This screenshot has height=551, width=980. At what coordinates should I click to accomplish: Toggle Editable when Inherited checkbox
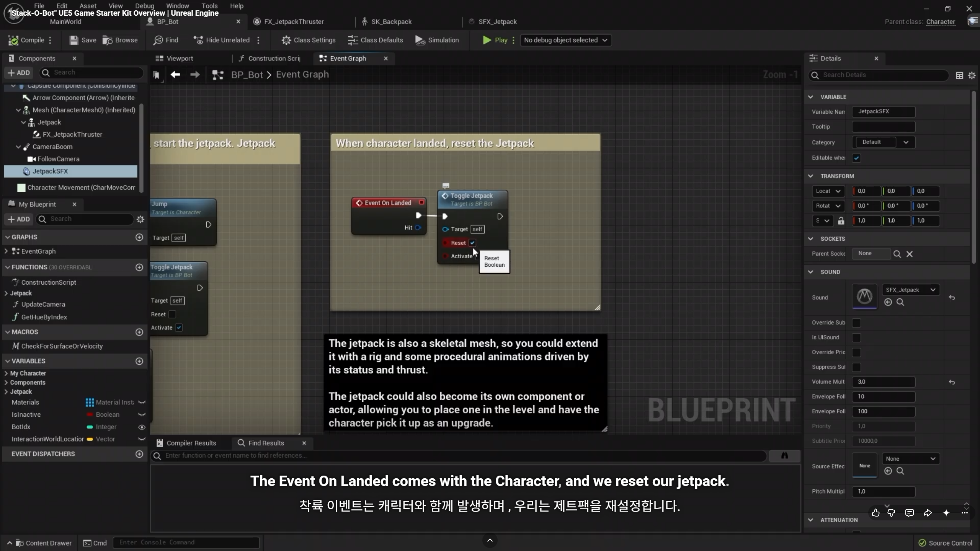click(856, 158)
